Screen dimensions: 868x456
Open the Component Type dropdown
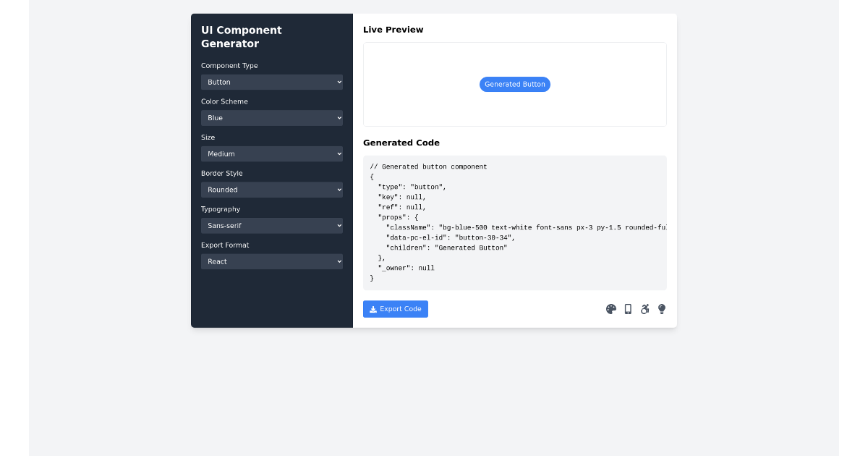(x=271, y=82)
